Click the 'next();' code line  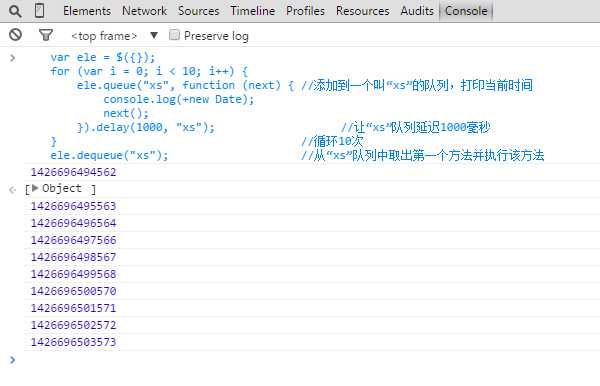pyautogui.click(x=126, y=114)
